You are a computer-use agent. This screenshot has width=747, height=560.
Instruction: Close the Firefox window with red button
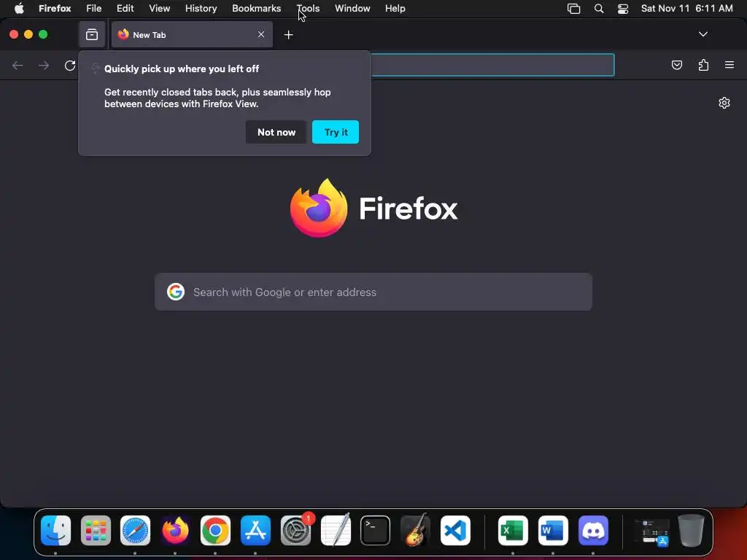point(14,34)
